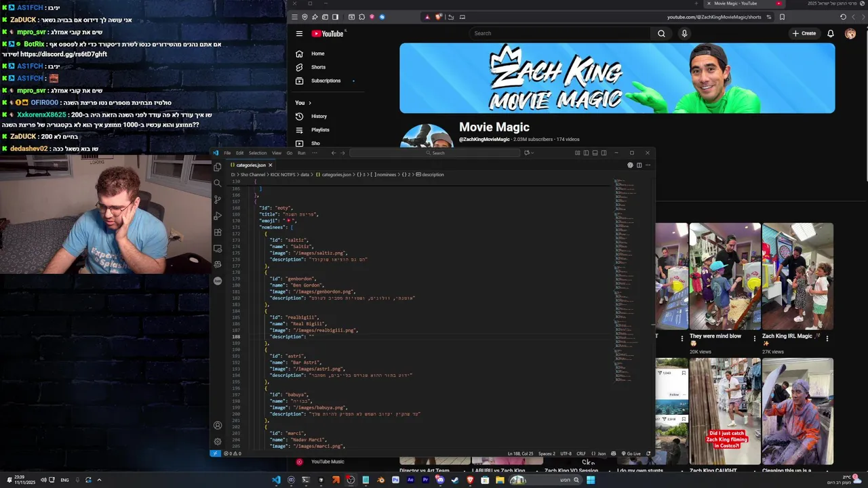
Task: Open the Edit menu in VS Code
Action: pos(239,153)
